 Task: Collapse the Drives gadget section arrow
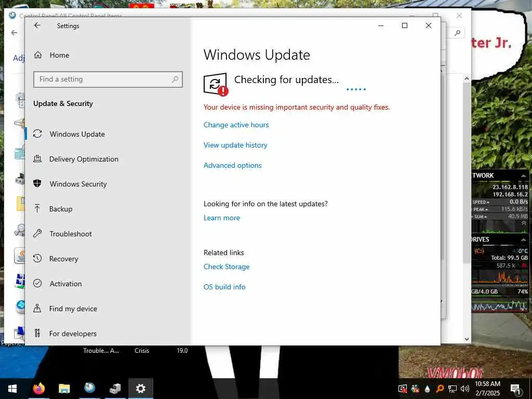click(x=524, y=240)
